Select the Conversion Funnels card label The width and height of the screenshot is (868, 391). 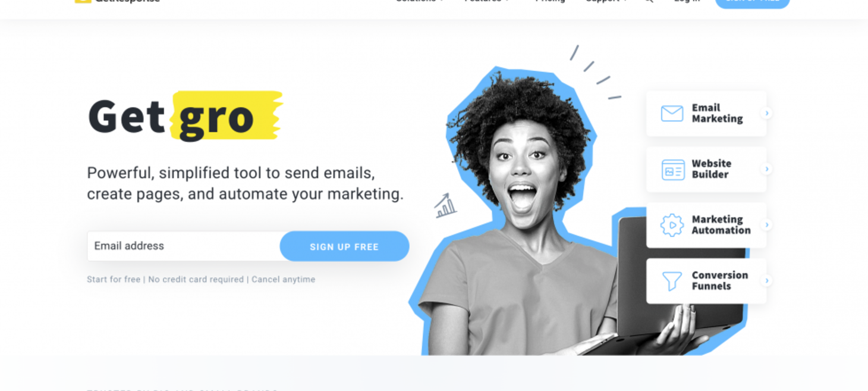pos(719,280)
